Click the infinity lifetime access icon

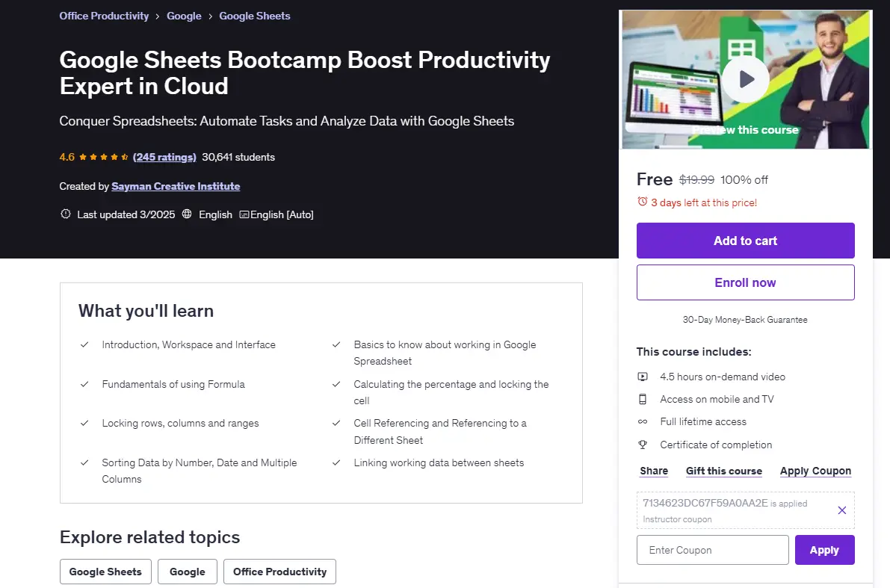[x=643, y=421]
